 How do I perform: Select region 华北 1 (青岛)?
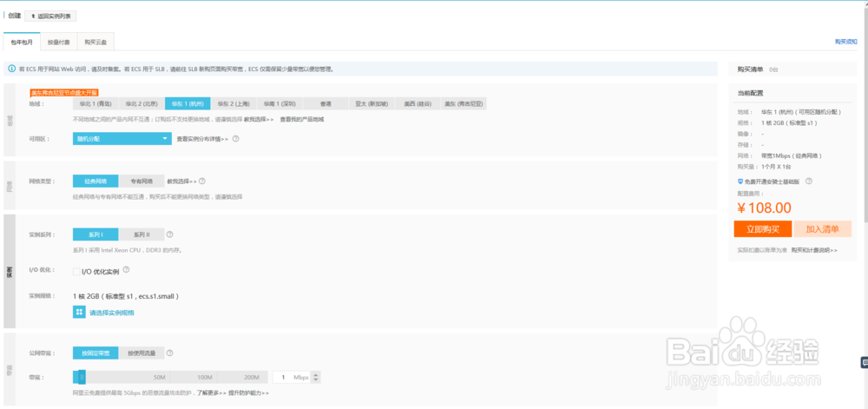pyautogui.click(x=95, y=103)
